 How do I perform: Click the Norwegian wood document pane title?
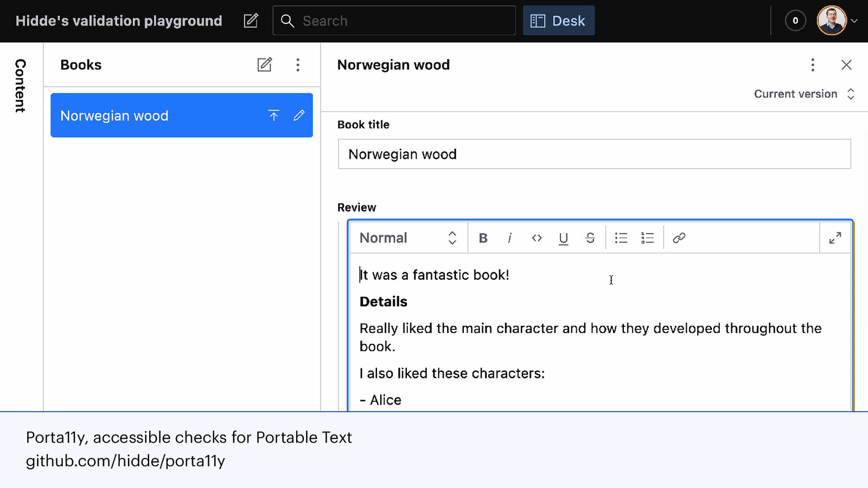(x=393, y=65)
